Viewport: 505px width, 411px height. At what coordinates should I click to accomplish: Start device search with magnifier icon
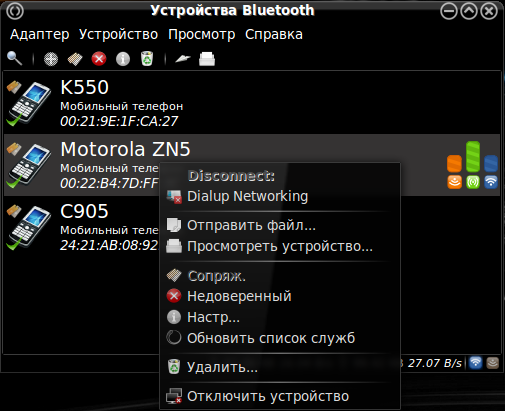pyautogui.click(x=14, y=59)
